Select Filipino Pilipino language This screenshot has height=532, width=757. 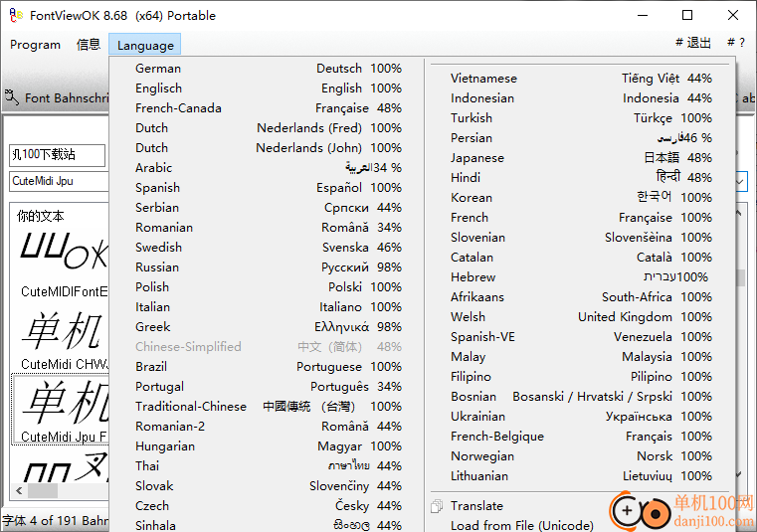coord(581,377)
